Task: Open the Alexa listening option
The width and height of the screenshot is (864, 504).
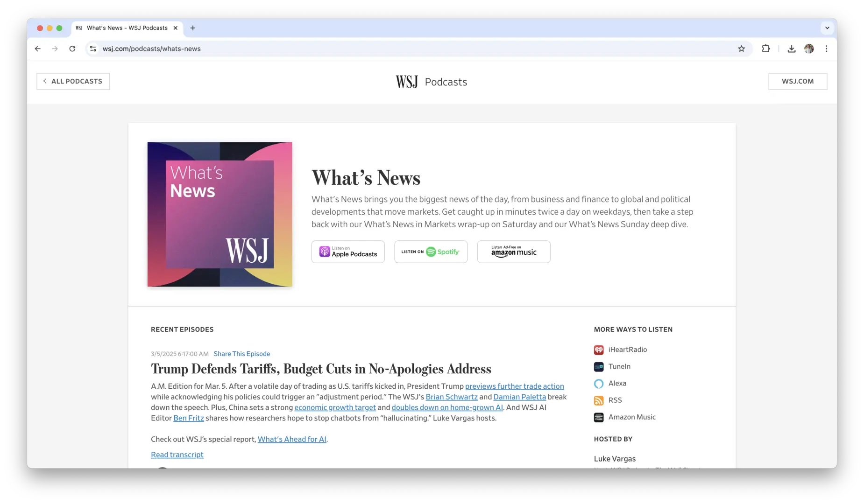Action: tap(617, 383)
